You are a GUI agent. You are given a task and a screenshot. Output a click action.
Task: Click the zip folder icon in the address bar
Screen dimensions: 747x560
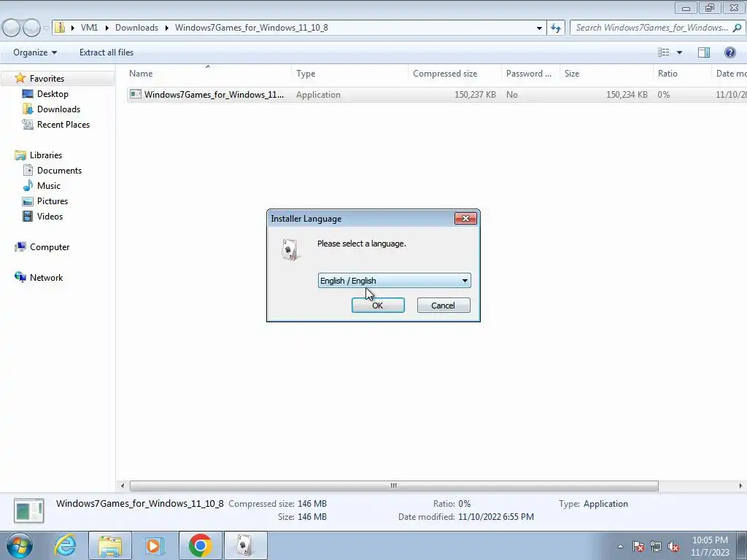pos(60,27)
